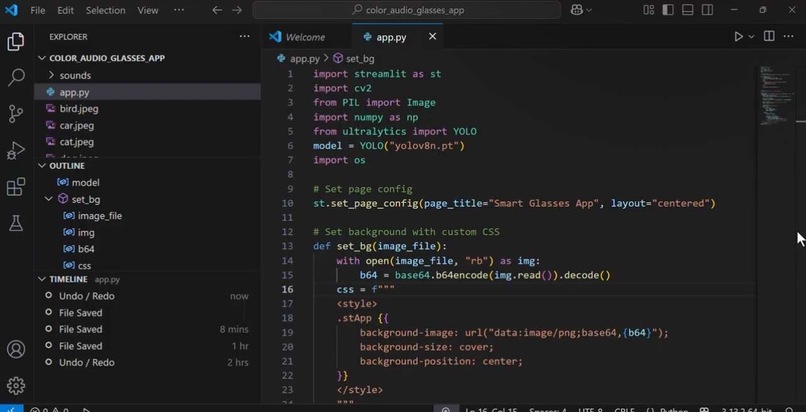
Task: Open the Accounts icon menu
Action: pyautogui.click(x=16, y=349)
